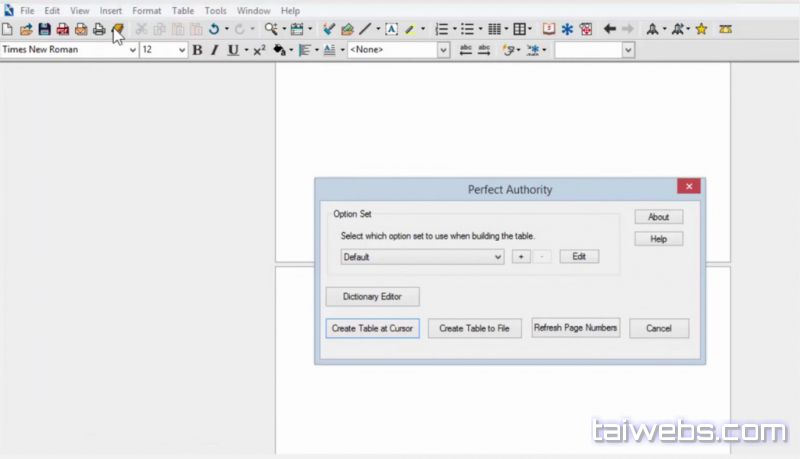800x459 pixels.
Task: Toggle Underline formatting
Action: click(233, 50)
